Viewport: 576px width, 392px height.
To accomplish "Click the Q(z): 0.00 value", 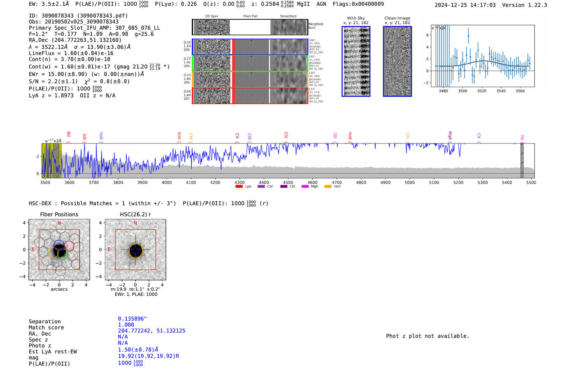I will (x=224, y=4).
